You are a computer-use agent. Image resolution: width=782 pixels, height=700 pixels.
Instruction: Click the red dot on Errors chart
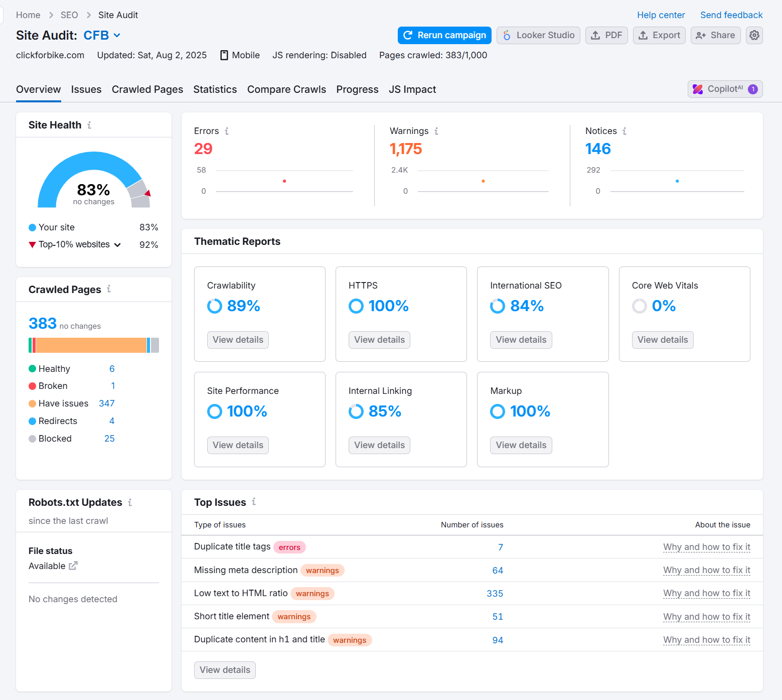pyautogui.click(x=284, y=181)
